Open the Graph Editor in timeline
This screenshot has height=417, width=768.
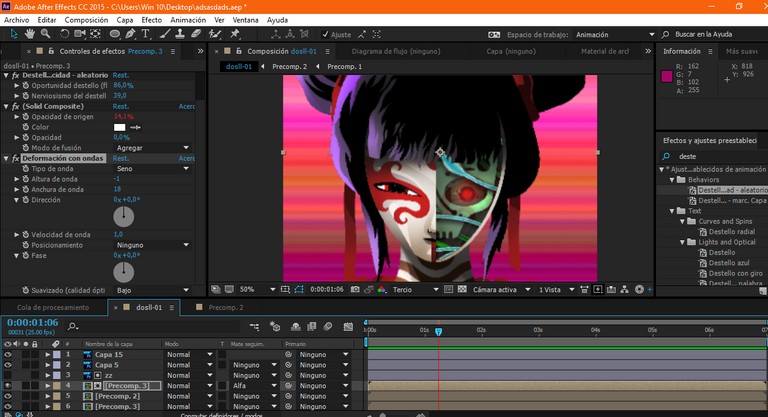point(348,326)
